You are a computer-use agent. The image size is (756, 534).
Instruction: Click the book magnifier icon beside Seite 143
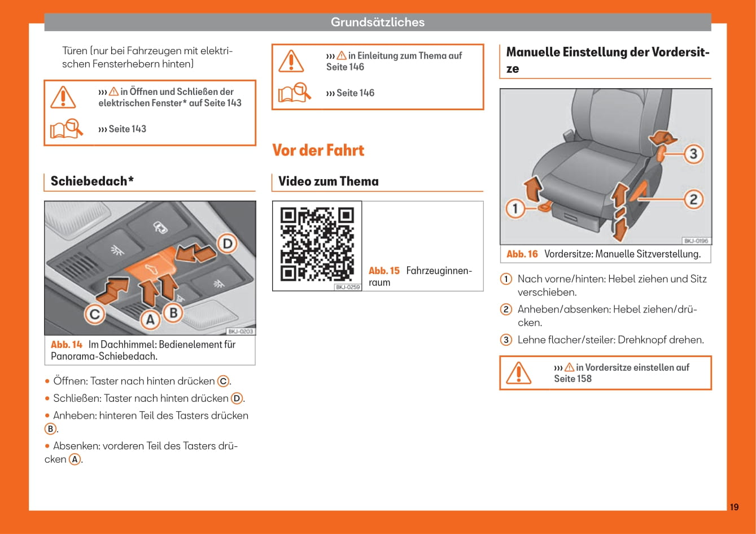66,129
